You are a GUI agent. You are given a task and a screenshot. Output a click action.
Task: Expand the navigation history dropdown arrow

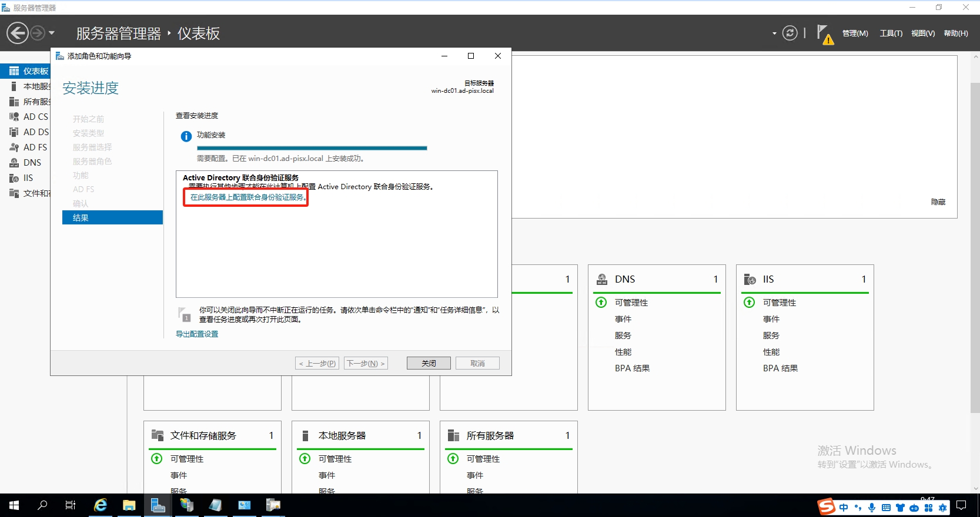point(52,33)
